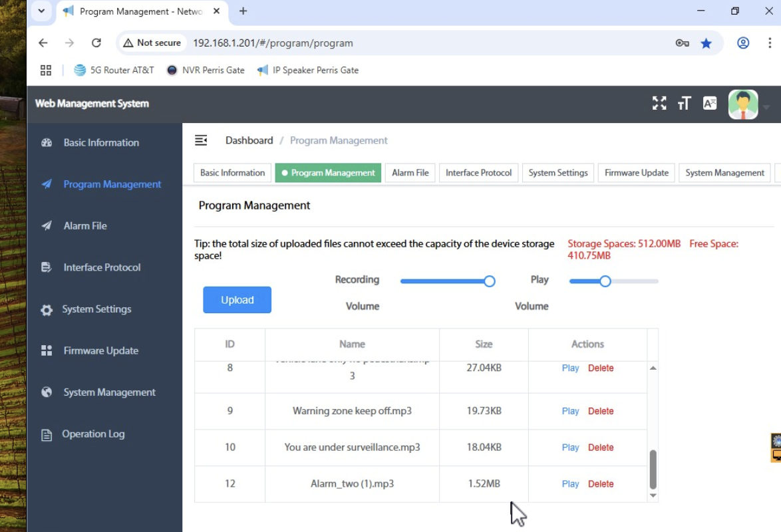
Task: Click the table scrollbar down arrow
Action: (653, 495)
